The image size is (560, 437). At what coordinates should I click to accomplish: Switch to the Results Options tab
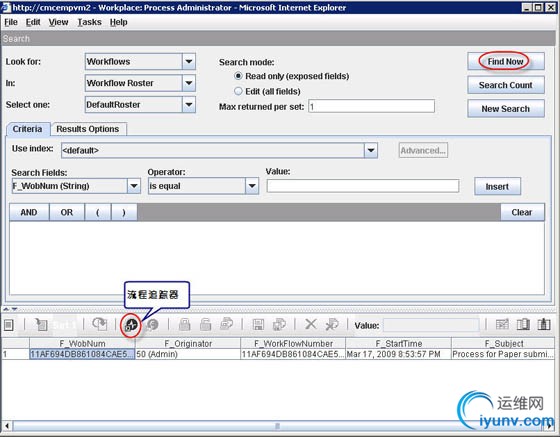point(88,129)
